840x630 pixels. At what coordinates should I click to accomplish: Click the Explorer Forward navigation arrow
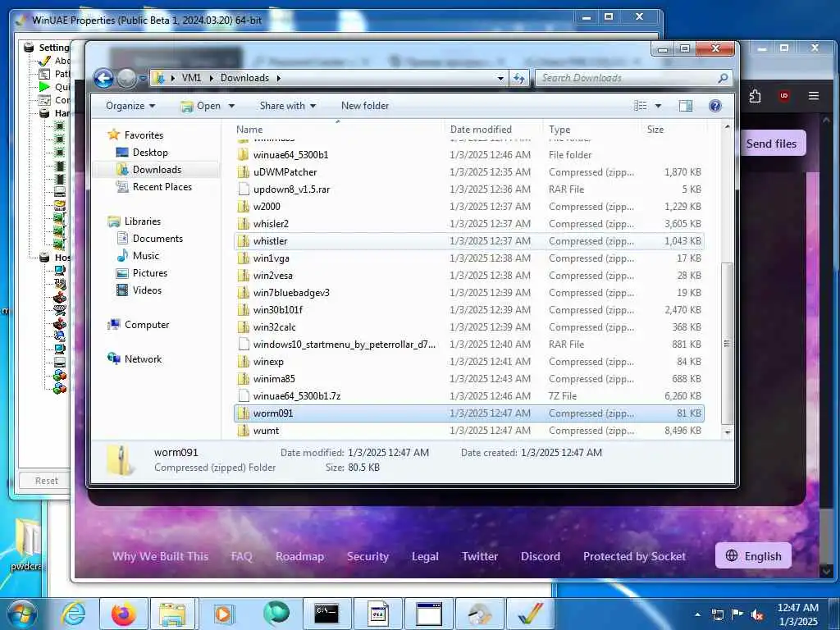click(x=126, y=79)
